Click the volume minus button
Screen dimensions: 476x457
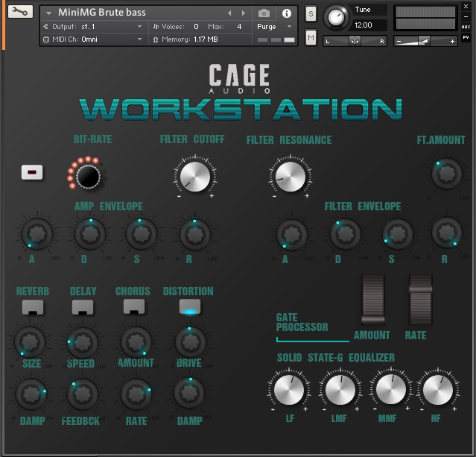(399, 41)
